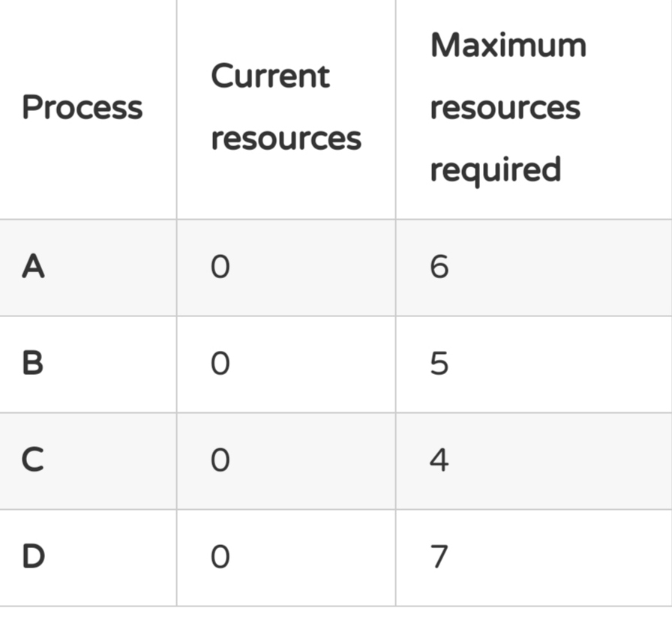This screenshot has height=638, width=672.
Task: Click the Maximum resources required column header
Action: (508, 107)
